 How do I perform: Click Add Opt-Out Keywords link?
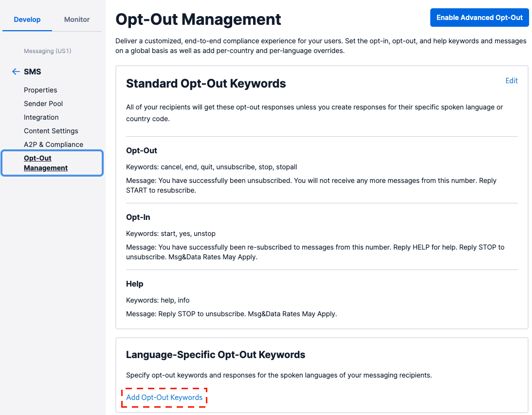tap(164, 397)
